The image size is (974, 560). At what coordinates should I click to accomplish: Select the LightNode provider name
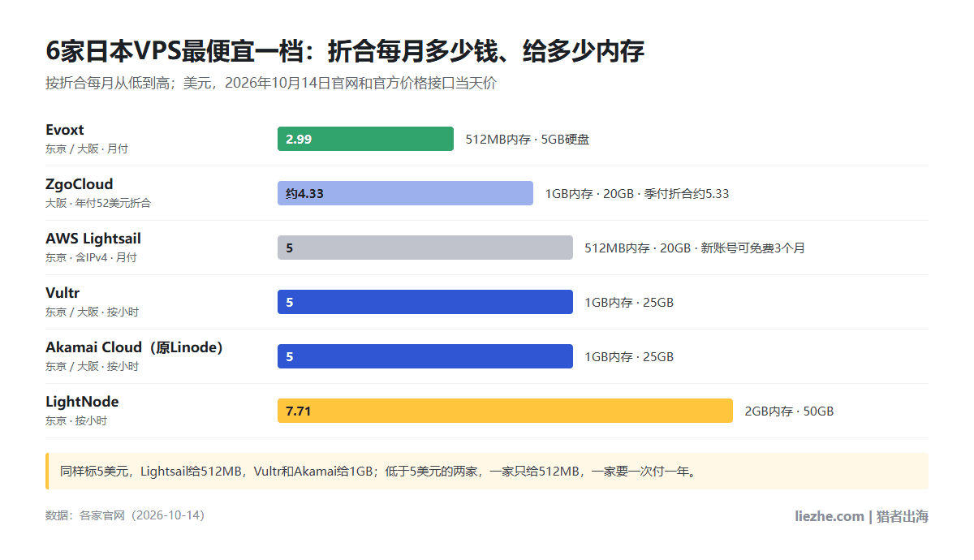pos(82,402)
